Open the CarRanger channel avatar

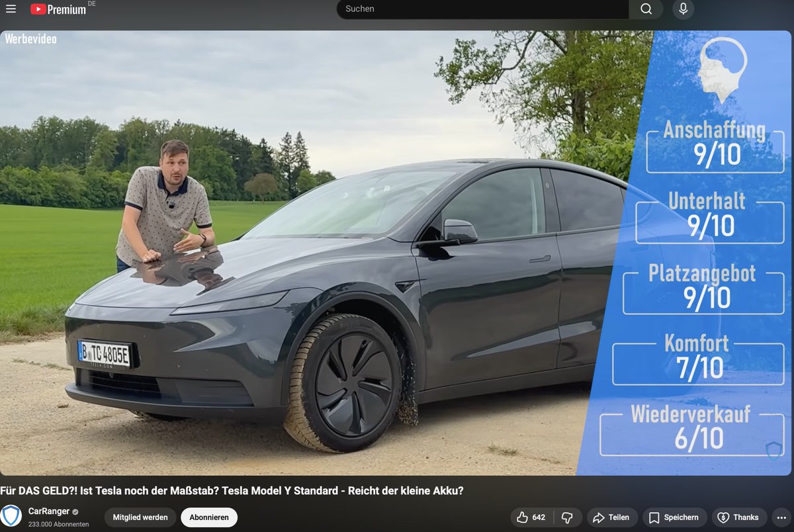(x=11, y=516)
